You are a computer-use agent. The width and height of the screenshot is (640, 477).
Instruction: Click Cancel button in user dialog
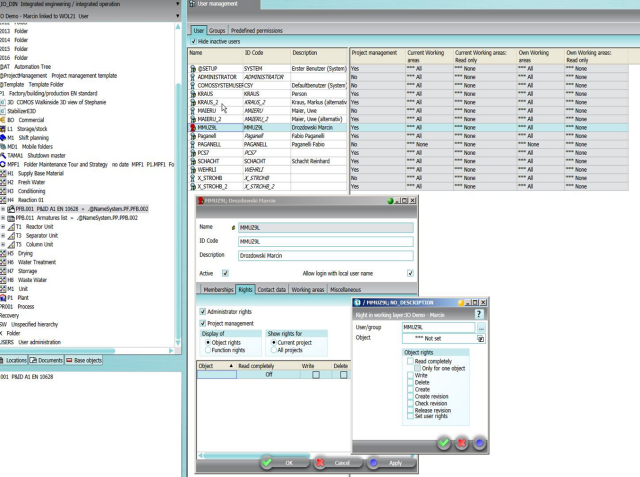click(x=338, y=463)
